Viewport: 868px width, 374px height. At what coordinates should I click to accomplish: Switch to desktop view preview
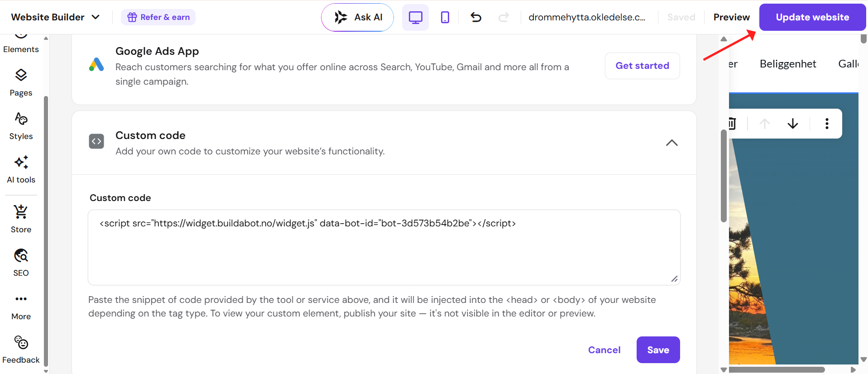(415, 17)
